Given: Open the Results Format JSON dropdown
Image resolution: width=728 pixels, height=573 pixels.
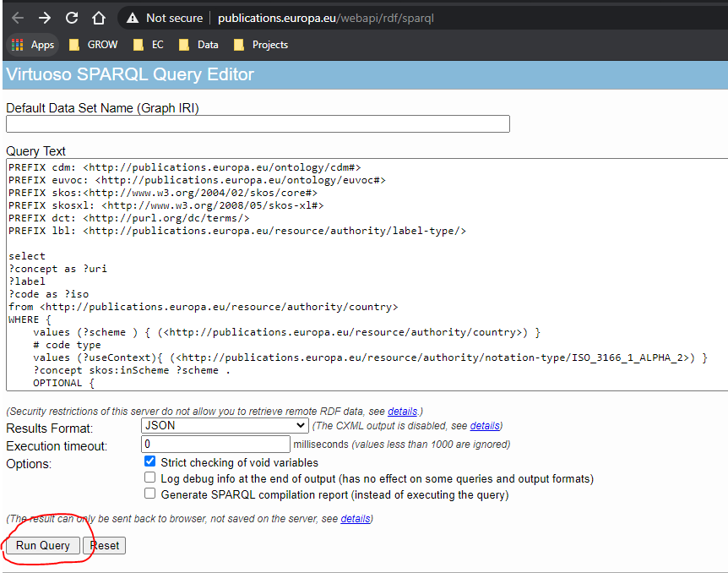Looking at the screenshot, I should coord(225,426).
